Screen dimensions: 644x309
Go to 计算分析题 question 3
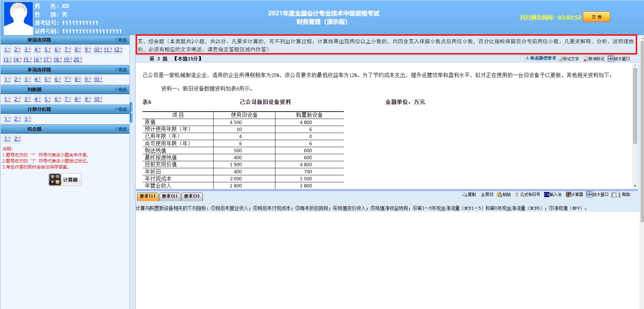click(x=27, y=119)
